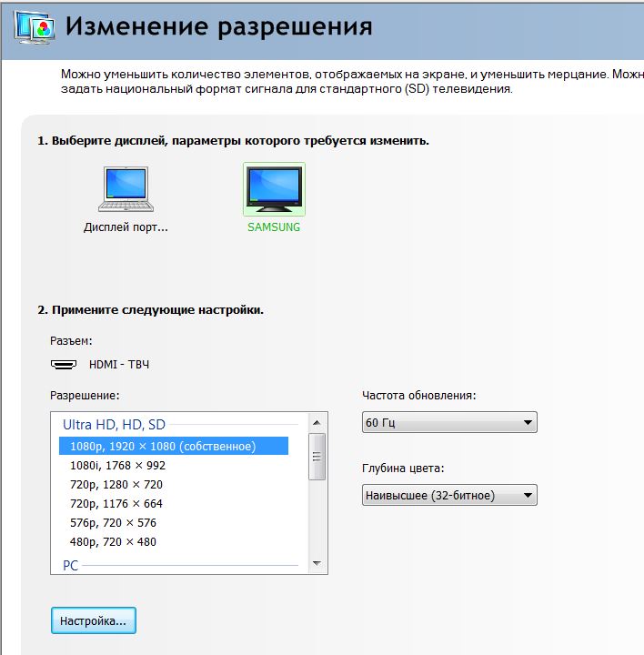Select the SAMSUNG monitor icon
This screenshot has width=644, height=655.
pyautogui.click(x=274, y=188)
